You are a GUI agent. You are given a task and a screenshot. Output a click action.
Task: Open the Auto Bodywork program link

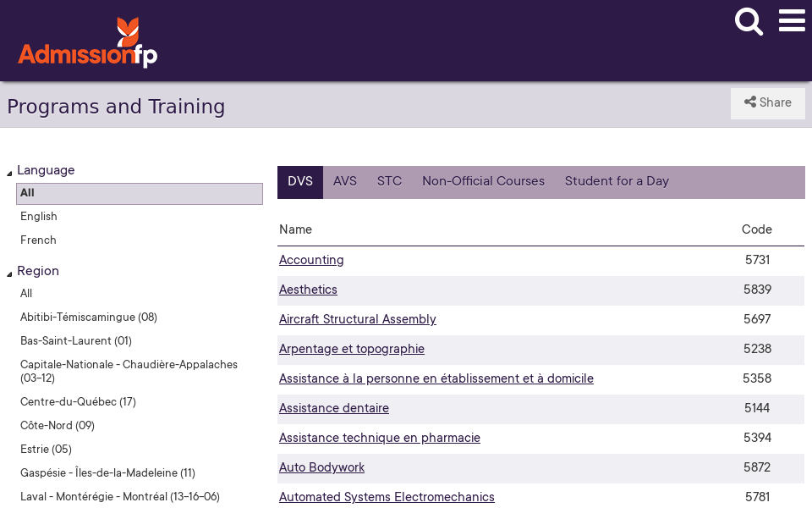click(321, 467)
